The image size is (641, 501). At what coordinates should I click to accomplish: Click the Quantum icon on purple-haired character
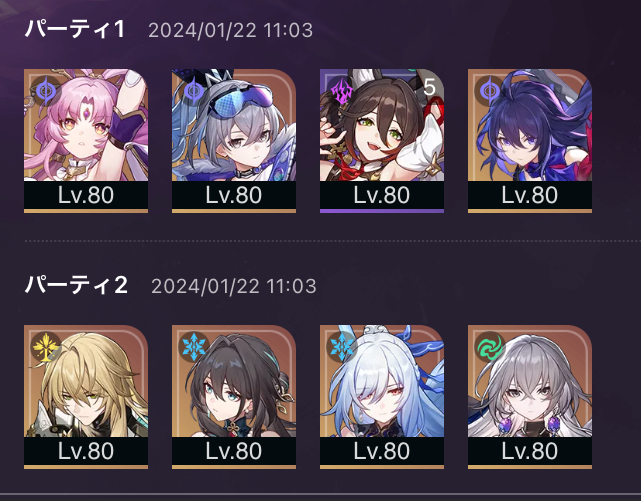tap(489, 90)
